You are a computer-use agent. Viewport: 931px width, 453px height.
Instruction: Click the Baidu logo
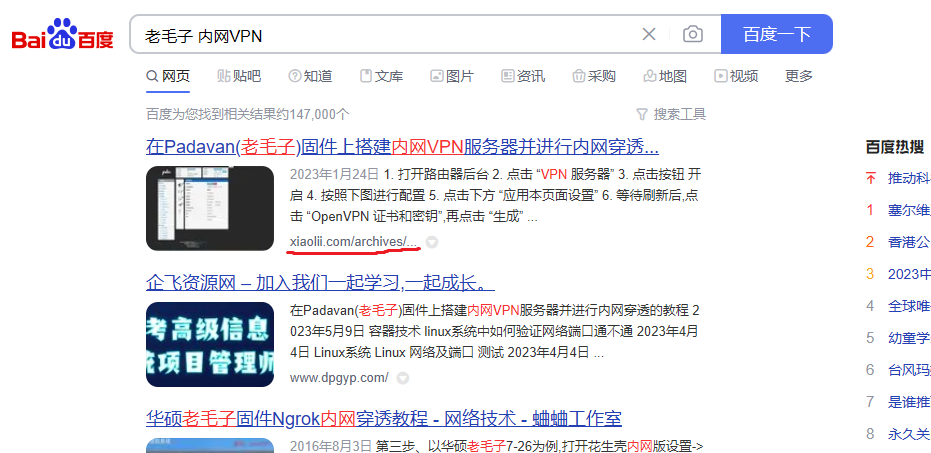click(62, 34)
